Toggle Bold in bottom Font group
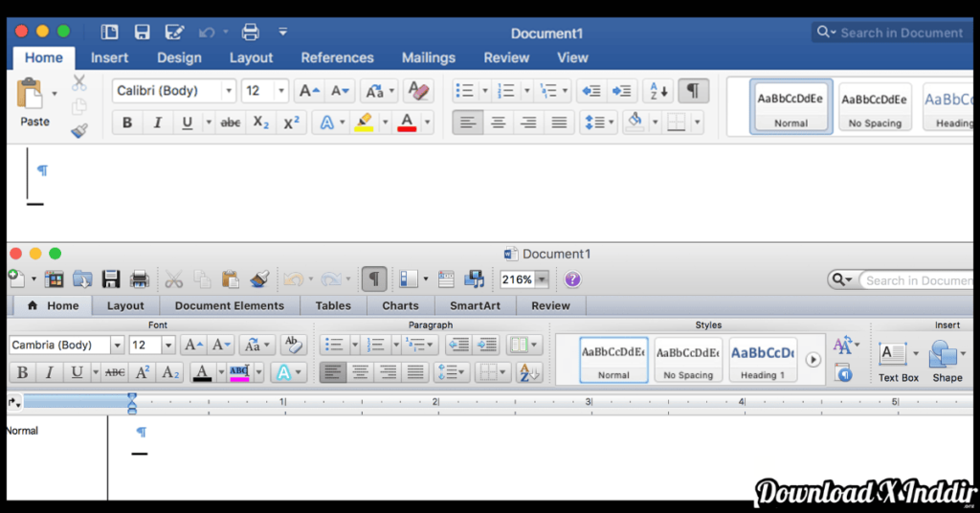The image size is (980, 513). pos(22,372)
